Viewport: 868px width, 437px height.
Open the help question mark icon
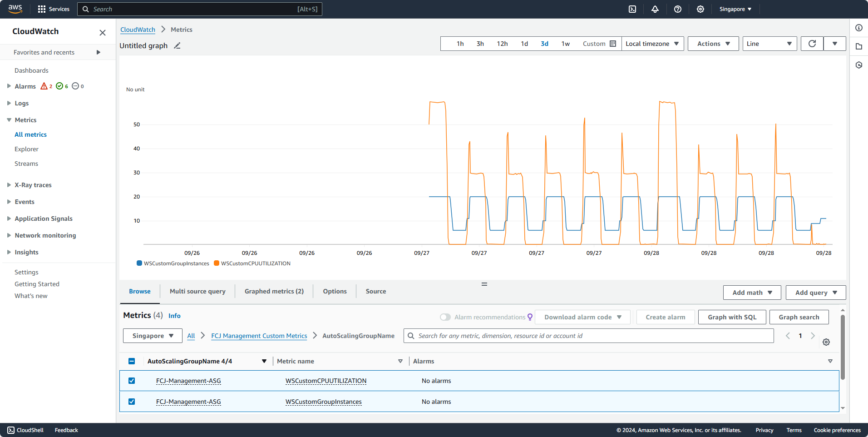point(677,9)
